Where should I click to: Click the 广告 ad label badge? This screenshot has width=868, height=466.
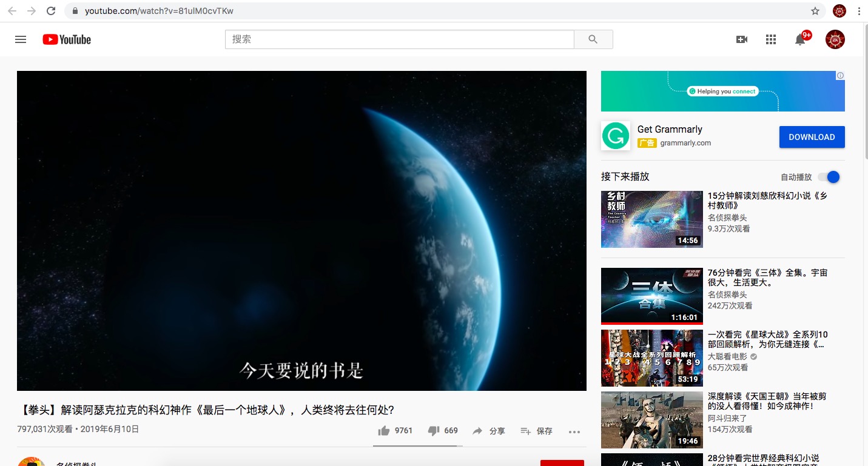pyautogui.click(x=647, y=143)
